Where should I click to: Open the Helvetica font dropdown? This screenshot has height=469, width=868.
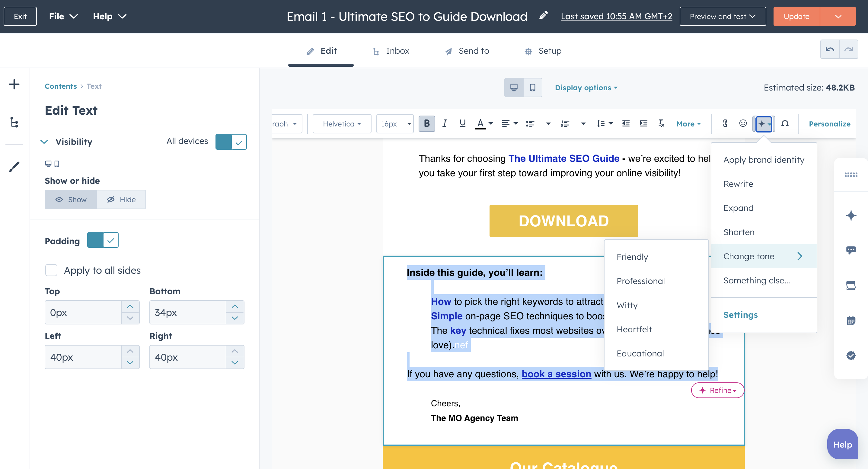click(x=341, y=124)
